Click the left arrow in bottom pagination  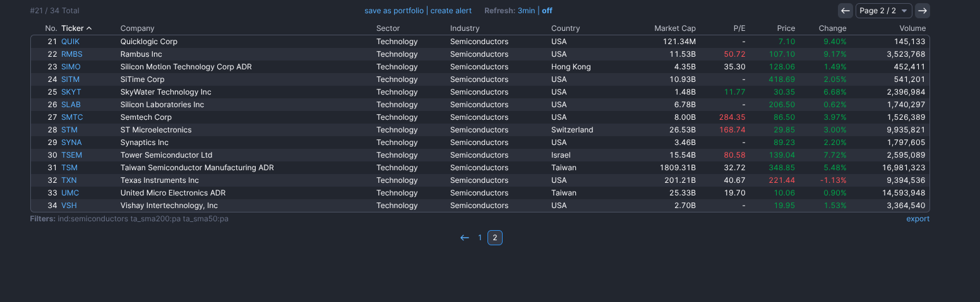465,238
